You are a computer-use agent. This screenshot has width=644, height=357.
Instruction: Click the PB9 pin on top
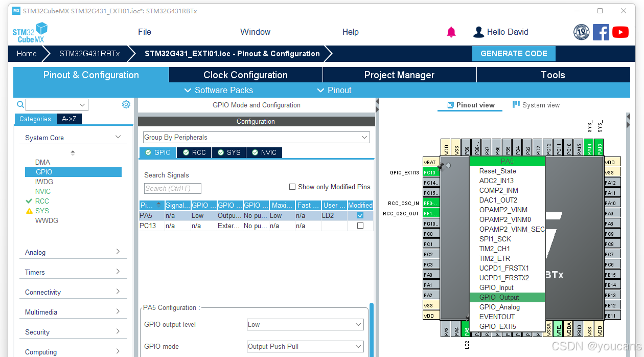[466, 146]
